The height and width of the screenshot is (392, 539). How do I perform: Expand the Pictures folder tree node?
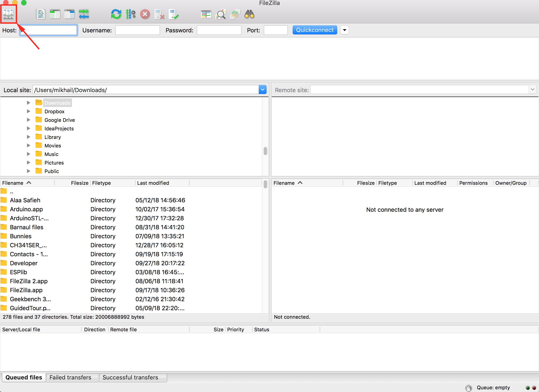coord(29,163)
